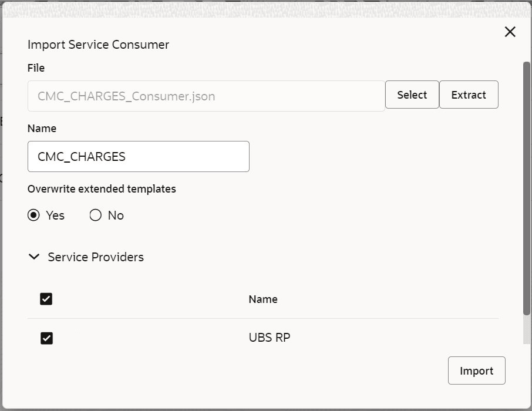
Task: Choose the No radio button
Action: tap(96, 215)
